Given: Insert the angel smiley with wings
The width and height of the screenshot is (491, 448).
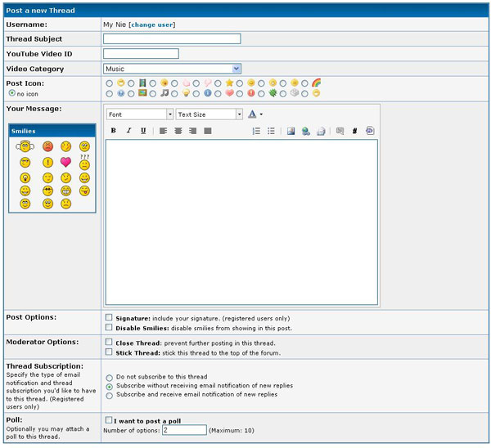Looking at the screenshot, I should point(25,146).
